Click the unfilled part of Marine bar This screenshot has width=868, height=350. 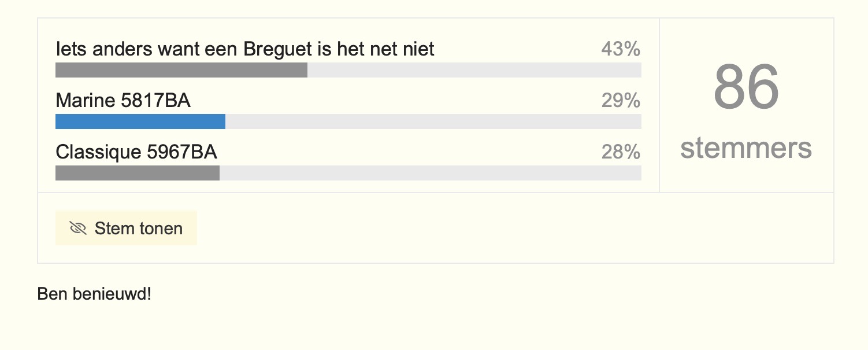click(x=433, y=121)
